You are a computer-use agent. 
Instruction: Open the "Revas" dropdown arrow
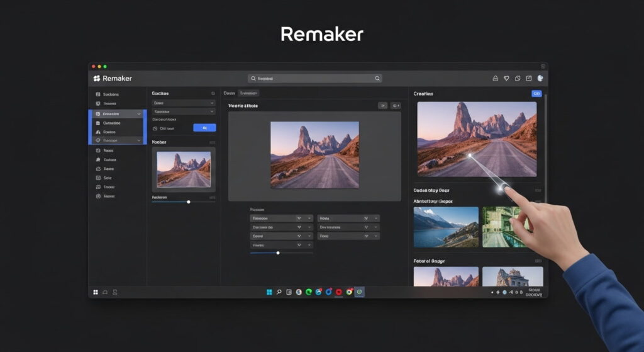[309, 246]
